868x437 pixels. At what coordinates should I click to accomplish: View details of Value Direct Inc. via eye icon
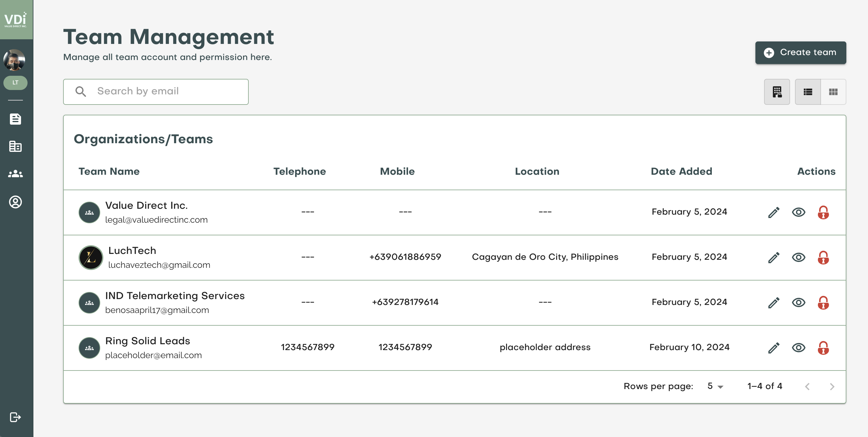799,212
